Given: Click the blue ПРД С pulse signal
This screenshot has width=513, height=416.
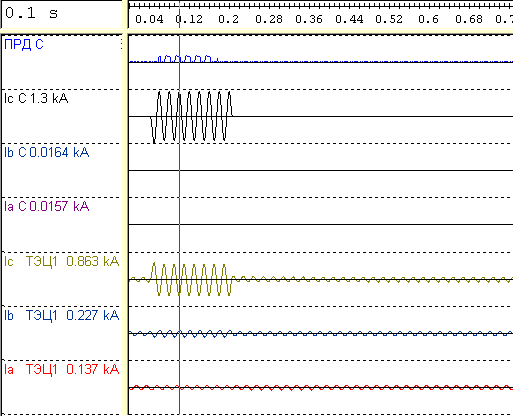Looking at the screenshot, I should pos(188,59).
